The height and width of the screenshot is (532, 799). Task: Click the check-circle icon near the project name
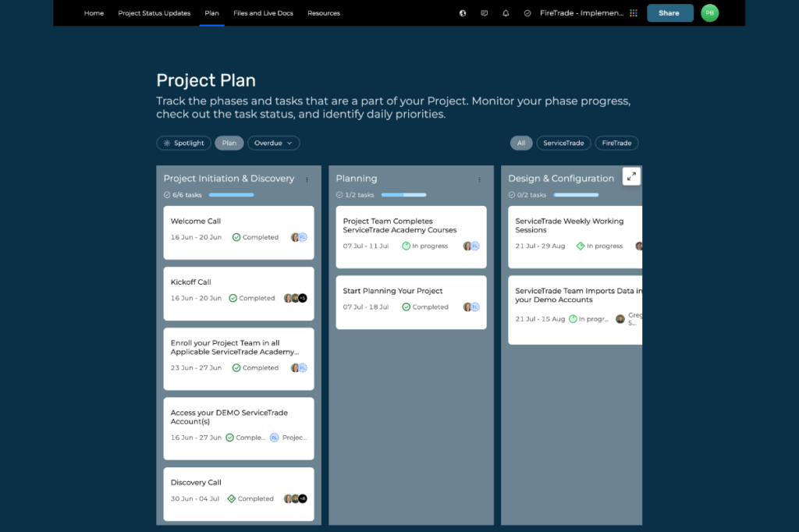527,12
